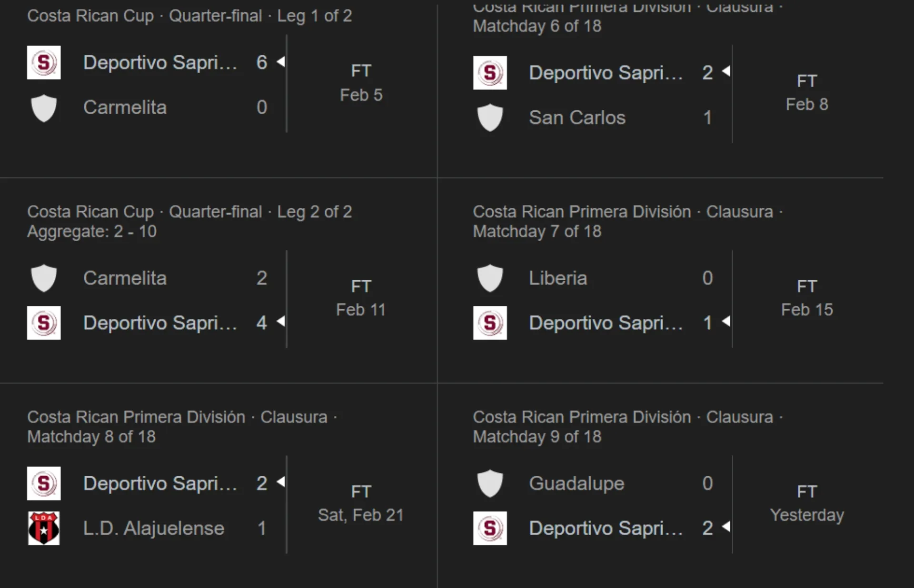This screenshot has width=914, height=588.
Task: Click the L.D. Alajuelense team name
Action: (x=154, y=528)
